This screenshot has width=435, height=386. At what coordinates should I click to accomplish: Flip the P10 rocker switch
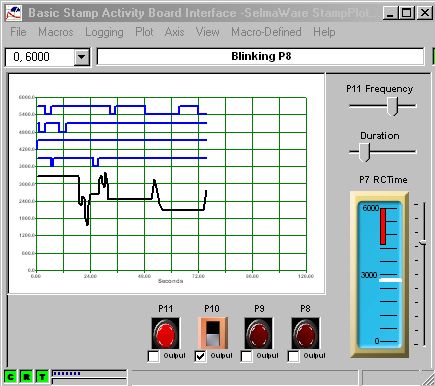click(213, 333)
